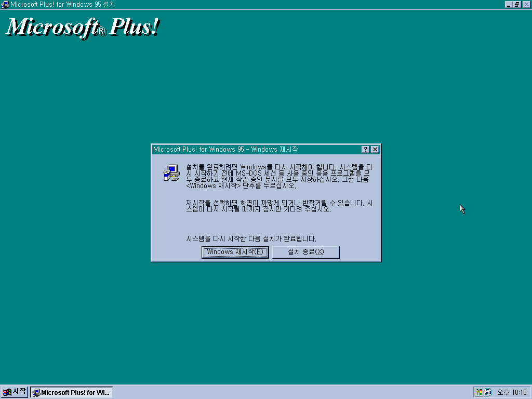Click the setup computer icon in dialog
This screenshot has height=399, width=532.
(x=171, y=172)
